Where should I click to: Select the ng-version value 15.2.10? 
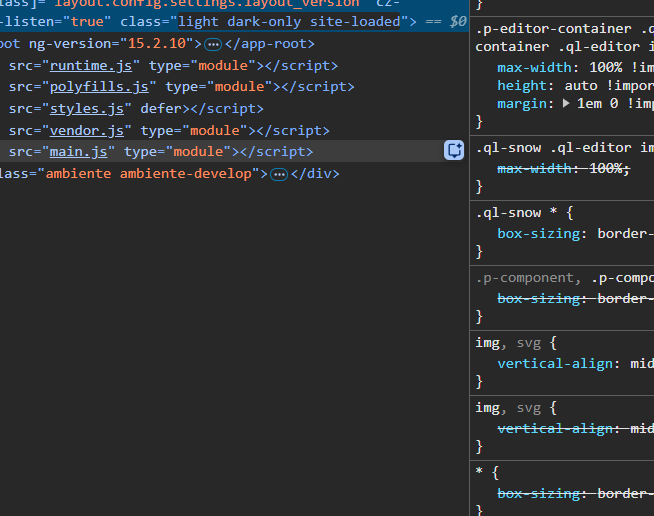pyautogui.click(x=153, y=44)
